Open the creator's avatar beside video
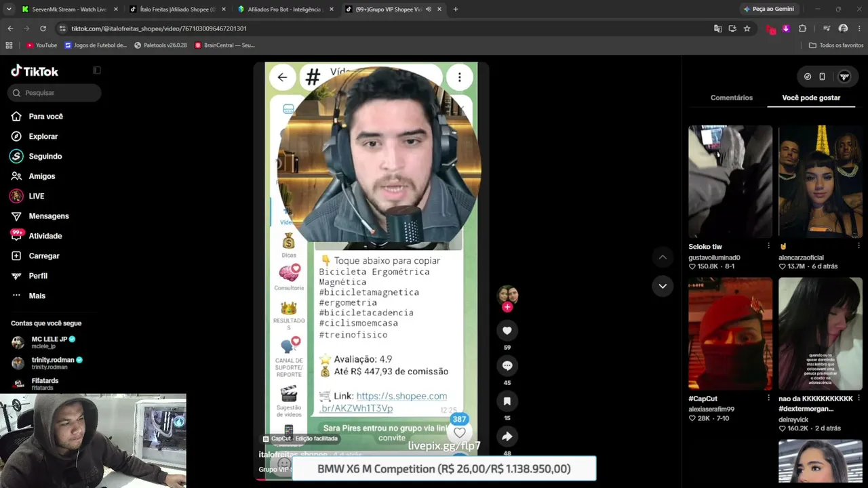The width and height of the screenshot is (868, 488). click(507, 294)
